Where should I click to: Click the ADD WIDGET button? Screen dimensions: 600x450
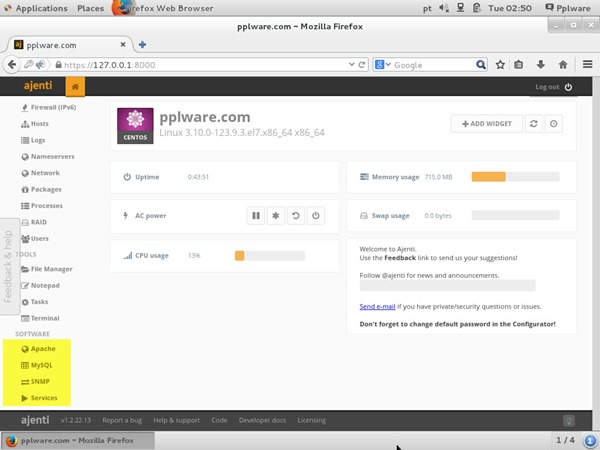(x=486, y=124)
